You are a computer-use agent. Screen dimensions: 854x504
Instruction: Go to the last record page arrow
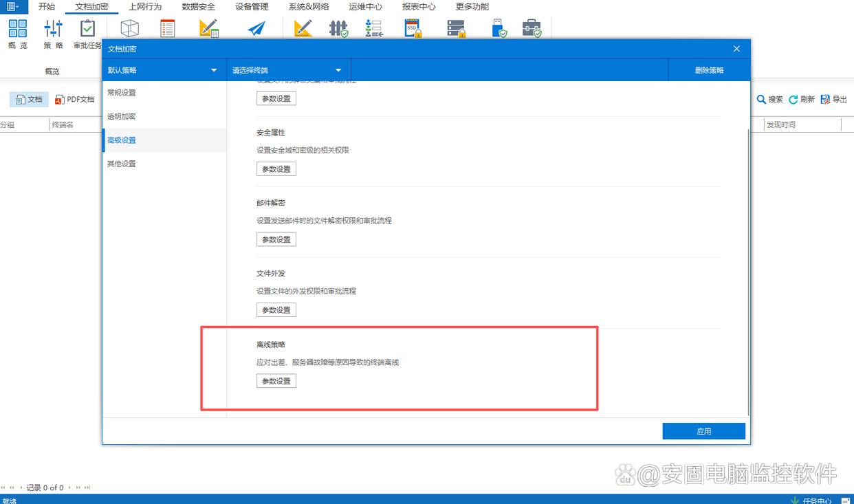pyautogui.click(x=87, y=487)
